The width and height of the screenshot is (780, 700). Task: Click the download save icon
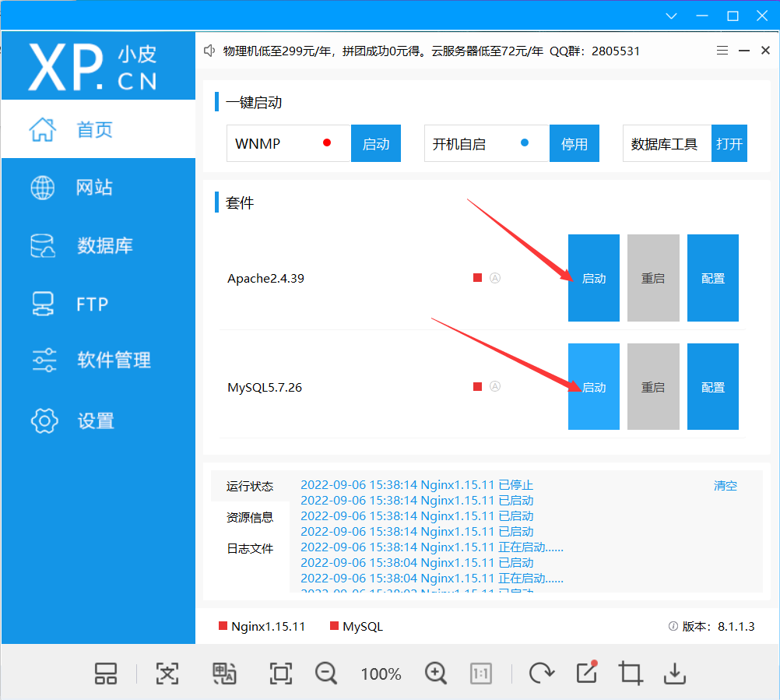675,674
